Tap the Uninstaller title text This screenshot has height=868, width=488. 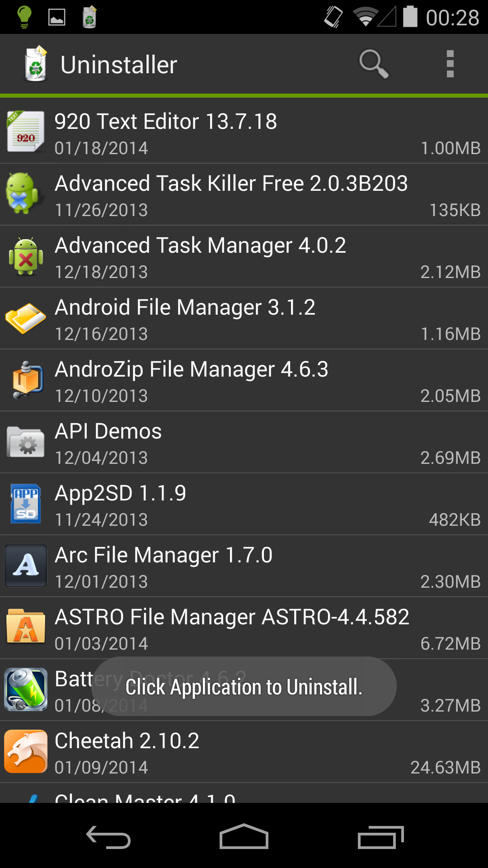tap(118, 65)
